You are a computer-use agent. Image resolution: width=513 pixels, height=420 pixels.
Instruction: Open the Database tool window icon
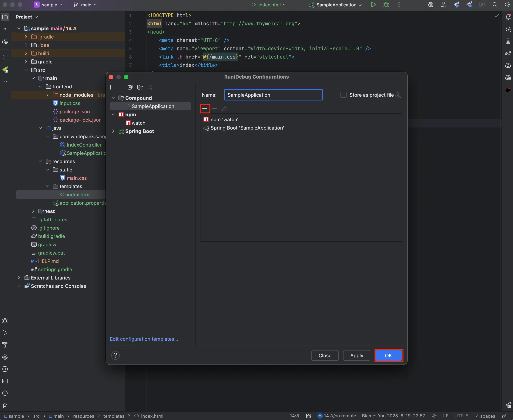coord(508,41)
